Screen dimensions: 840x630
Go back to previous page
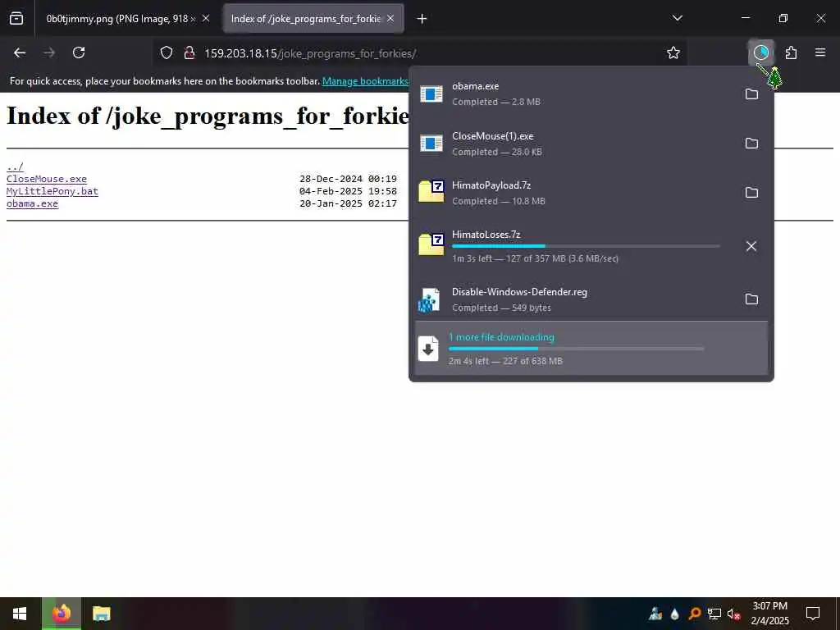[x=20, y=52]
